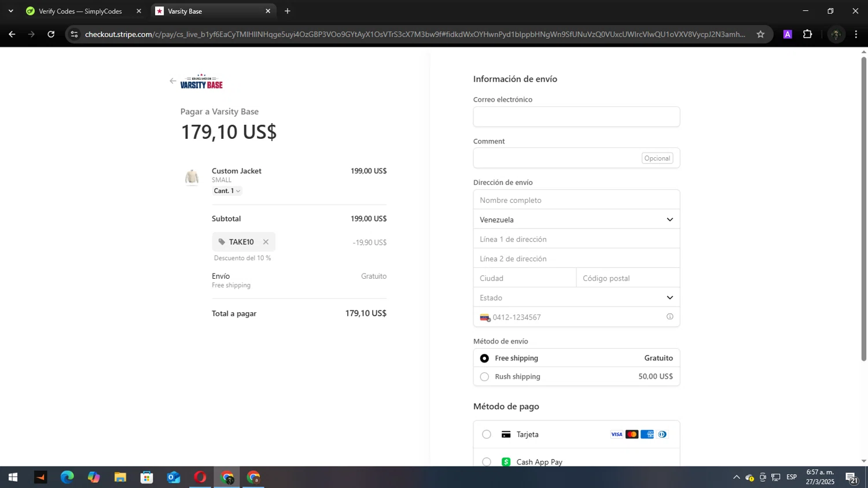Click the ESP language indicator
Viewport: 868px width, 488px height.
coord(792,477)
